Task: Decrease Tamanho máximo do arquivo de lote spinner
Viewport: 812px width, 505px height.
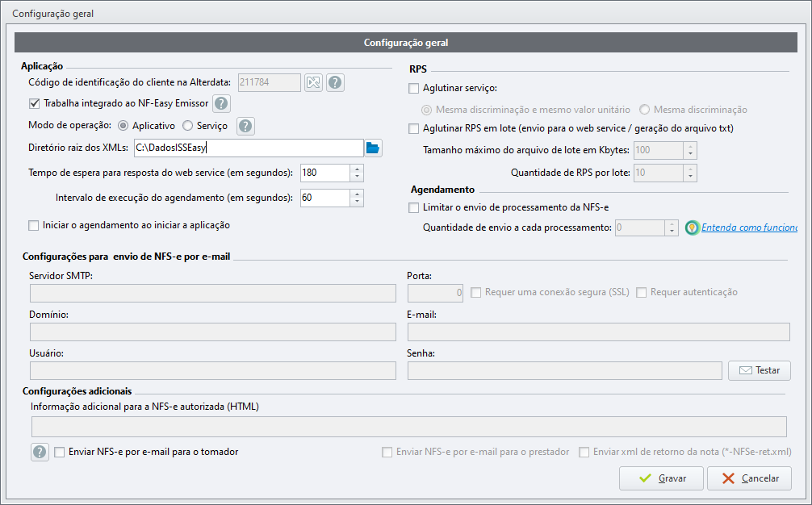Action: pyautogui.click(x=690, y=155)
